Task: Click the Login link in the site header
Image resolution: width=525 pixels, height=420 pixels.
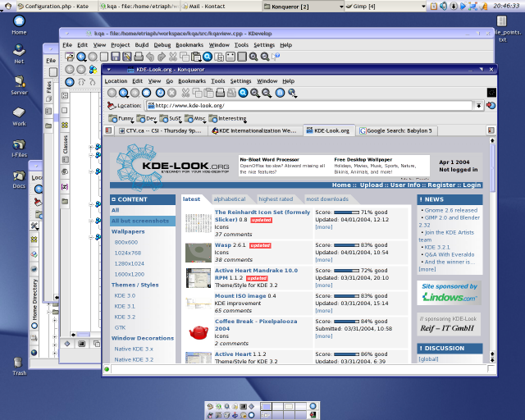Action: [472, 185]
